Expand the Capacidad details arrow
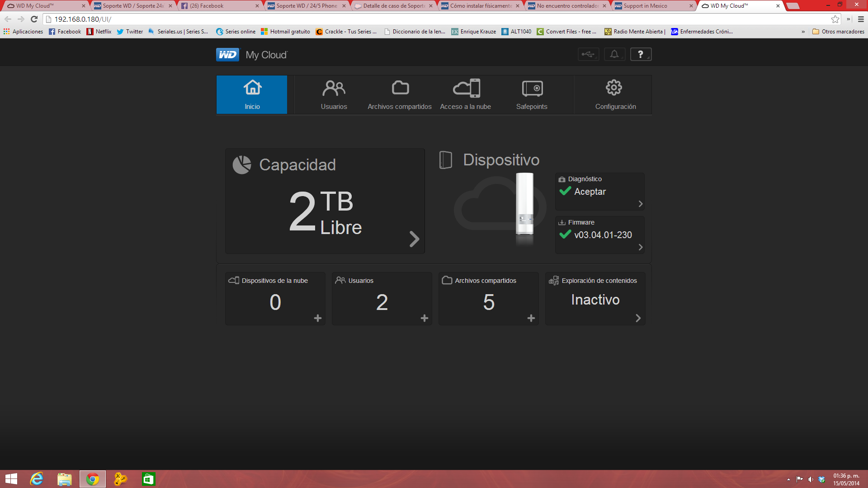 tap(414, 239)
